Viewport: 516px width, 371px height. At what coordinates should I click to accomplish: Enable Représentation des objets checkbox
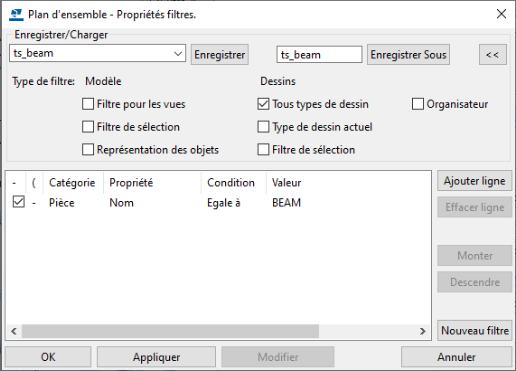click(88, 150)
